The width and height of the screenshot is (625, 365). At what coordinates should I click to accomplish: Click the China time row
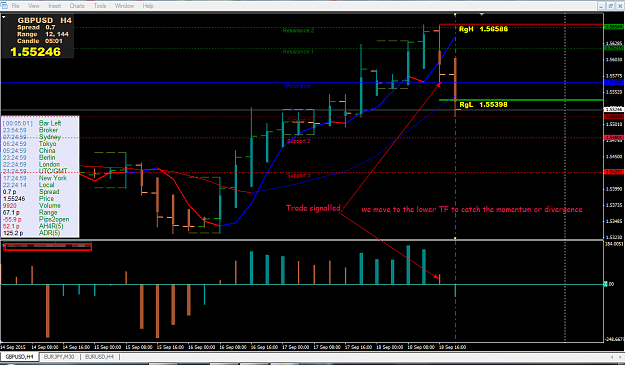(x=29, y=150)
